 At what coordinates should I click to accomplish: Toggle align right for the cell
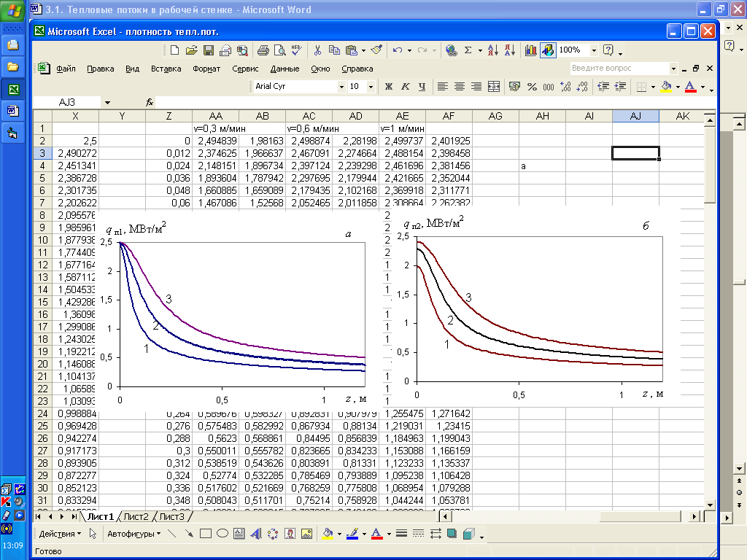tap(476, 86)
